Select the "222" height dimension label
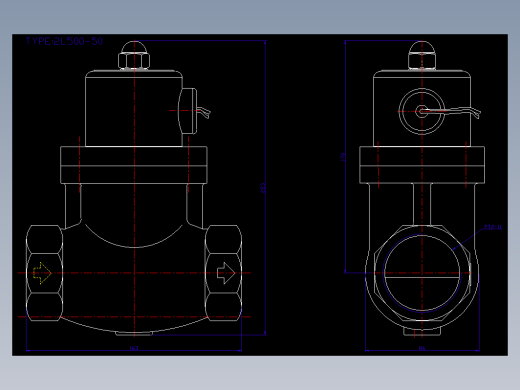 [x=263, y=188]
